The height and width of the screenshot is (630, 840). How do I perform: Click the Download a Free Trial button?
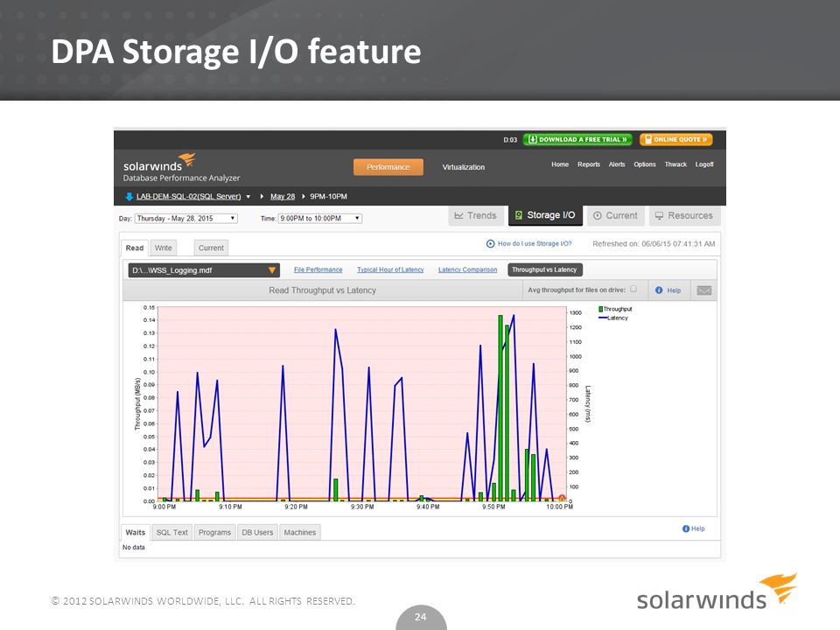point(577,139)
